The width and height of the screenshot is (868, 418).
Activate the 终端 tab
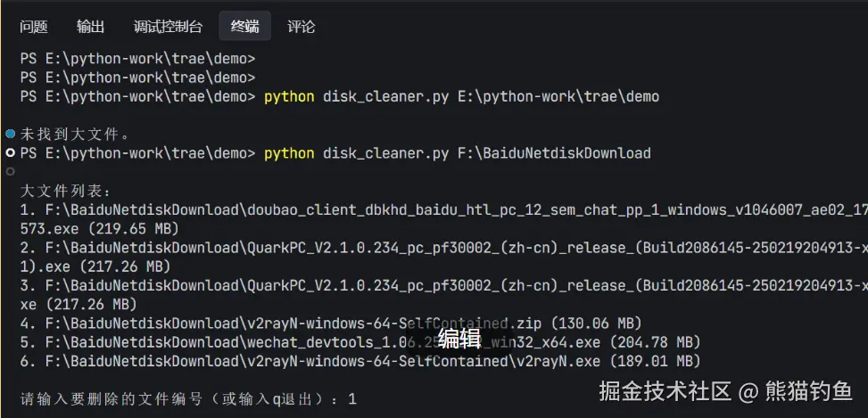tap(244, 26)
